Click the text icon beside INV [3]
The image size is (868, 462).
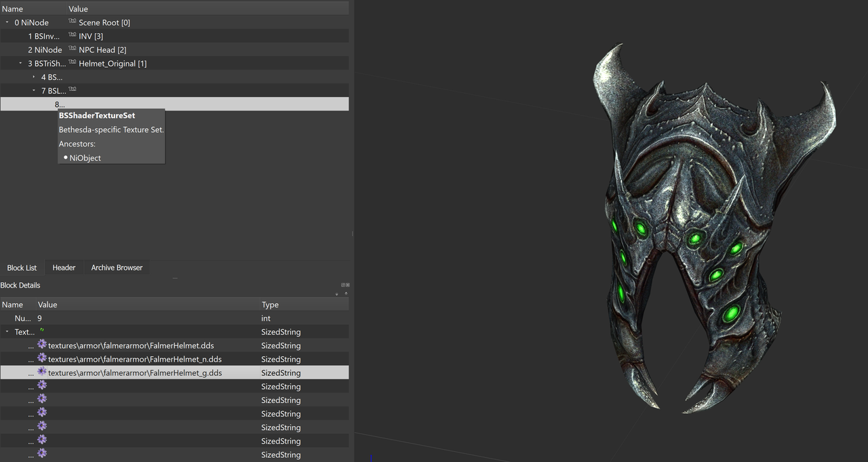(73, 35)
